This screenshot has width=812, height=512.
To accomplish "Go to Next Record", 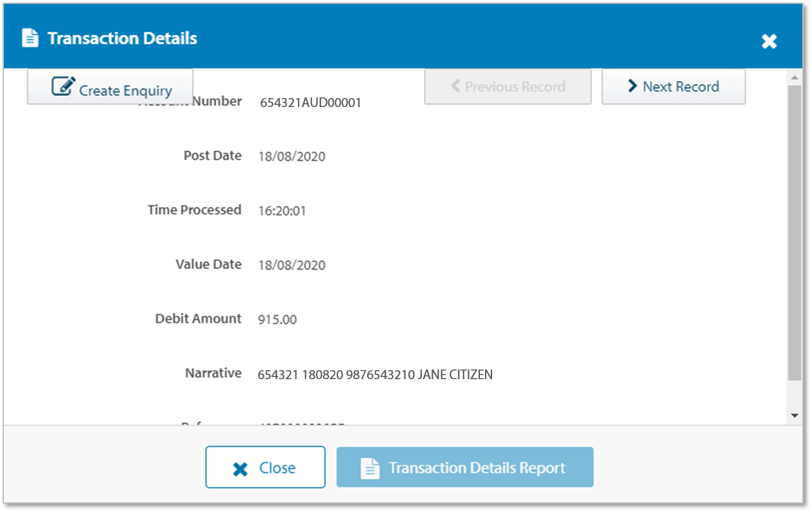I will coord(673,87).
